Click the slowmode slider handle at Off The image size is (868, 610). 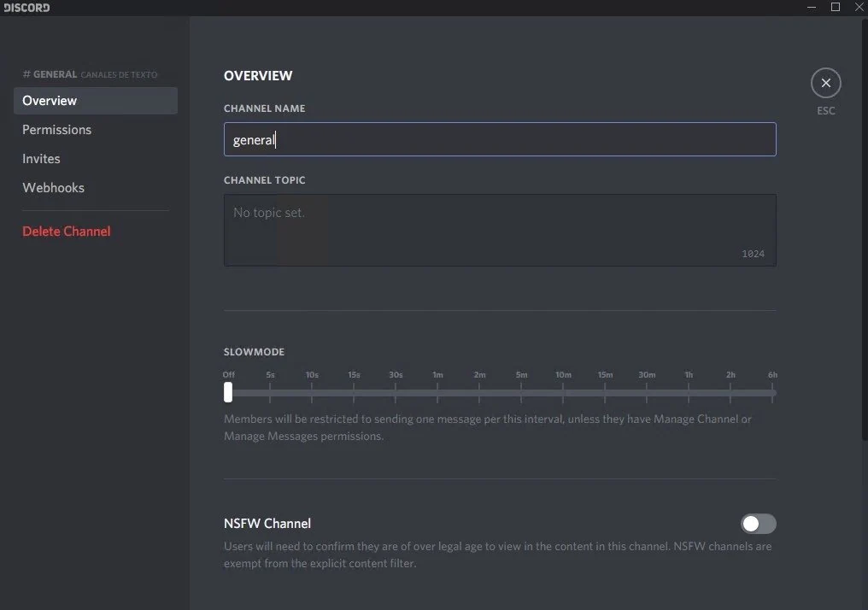point(228,392)
